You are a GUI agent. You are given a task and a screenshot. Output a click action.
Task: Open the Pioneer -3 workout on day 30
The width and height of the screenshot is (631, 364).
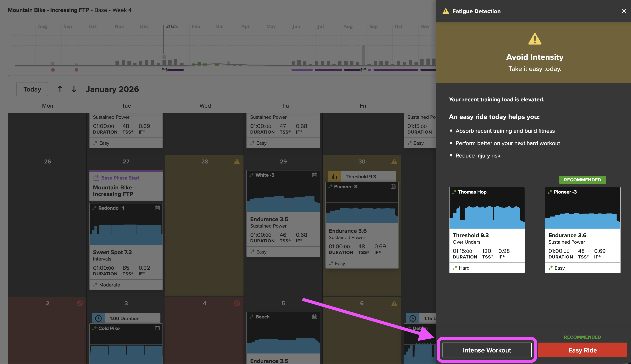(x=362, y=225)
